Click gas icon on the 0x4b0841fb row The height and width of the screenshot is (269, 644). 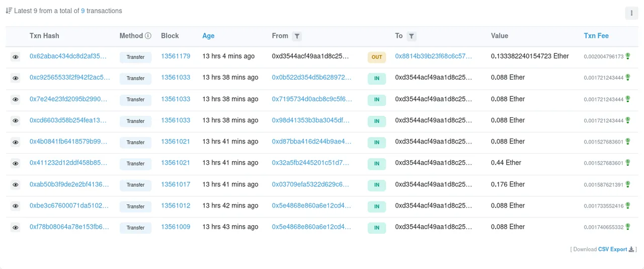627,141
